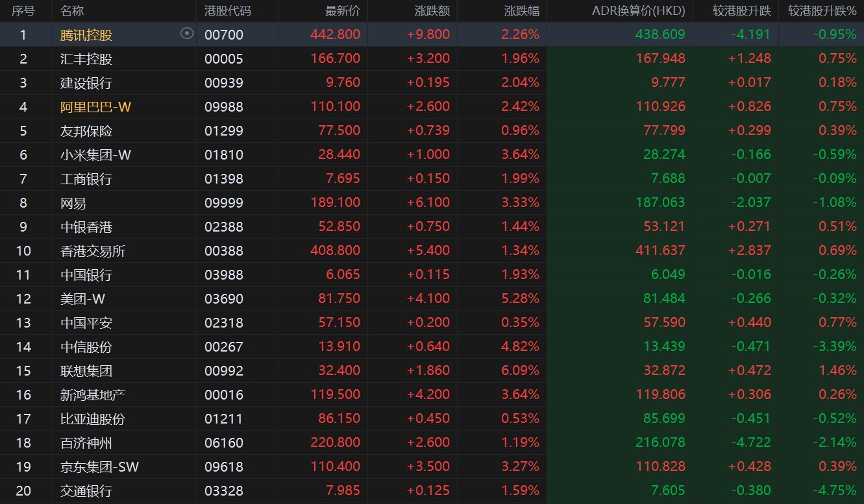Viewport: 864px width, 504px height.
Task: Click row number 10 in 序号 column
Action: pyautogui.click(x=23, y=251)
